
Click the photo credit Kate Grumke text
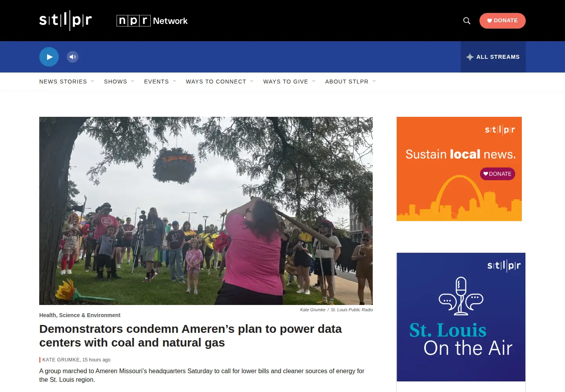[313, 310]
